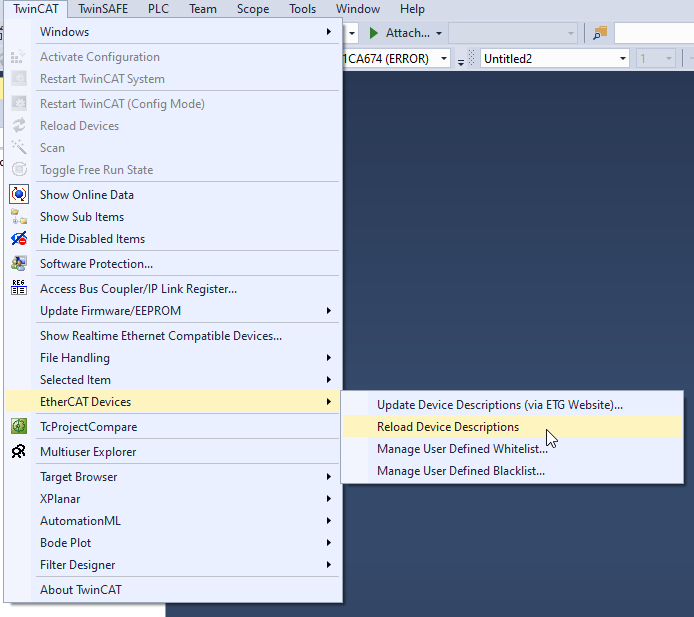Expand the Target Browser submenu

coord(174,477)
